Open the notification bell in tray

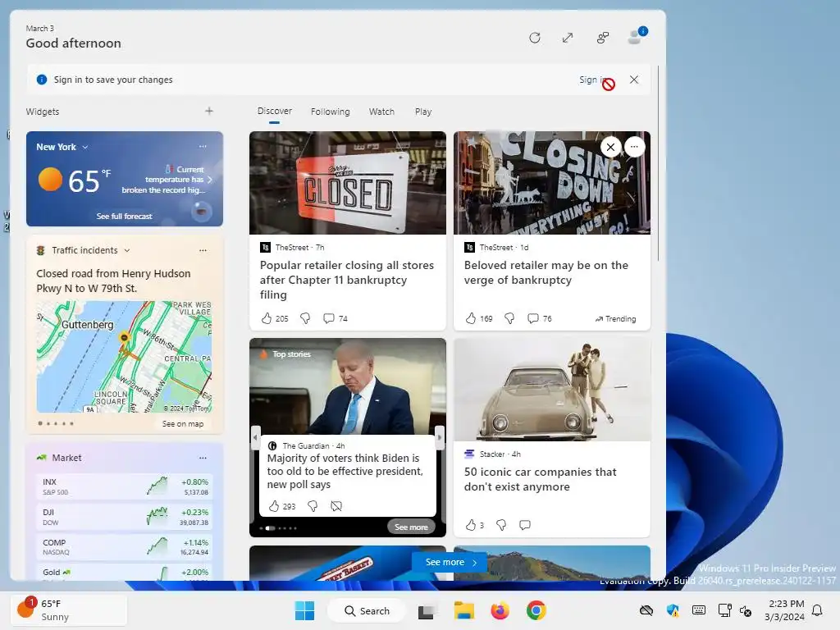[818, 610]
